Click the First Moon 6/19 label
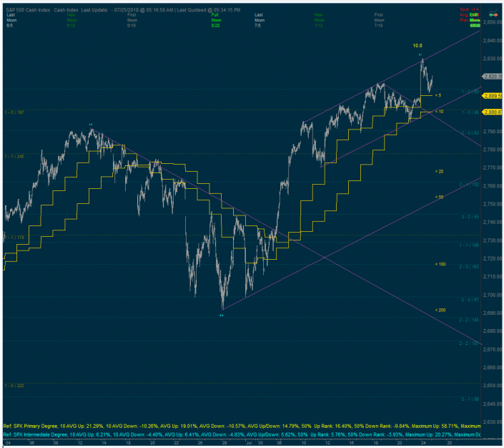Image resolution: width=504 pixels, height=448 pixels. pos(132,20)
